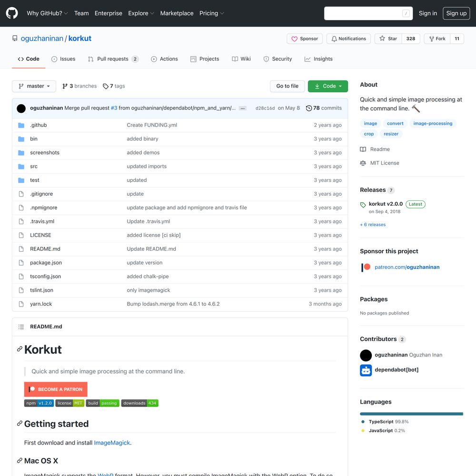Click the tags icon next to 7 tags

[105, 87]
